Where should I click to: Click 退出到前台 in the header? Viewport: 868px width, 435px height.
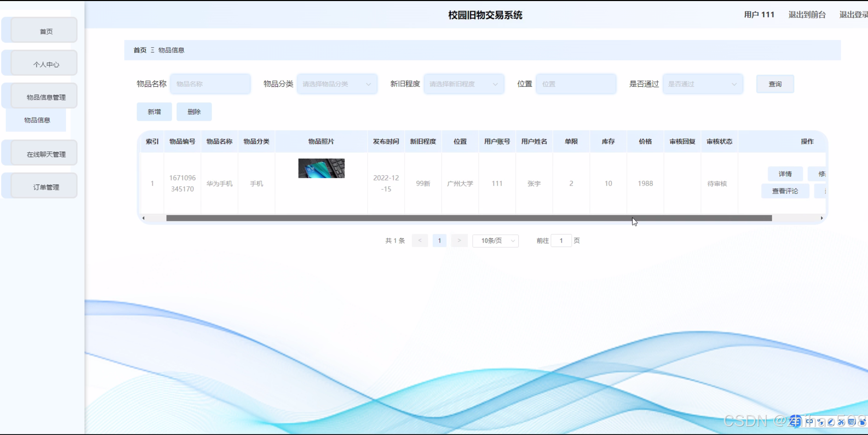807,15
